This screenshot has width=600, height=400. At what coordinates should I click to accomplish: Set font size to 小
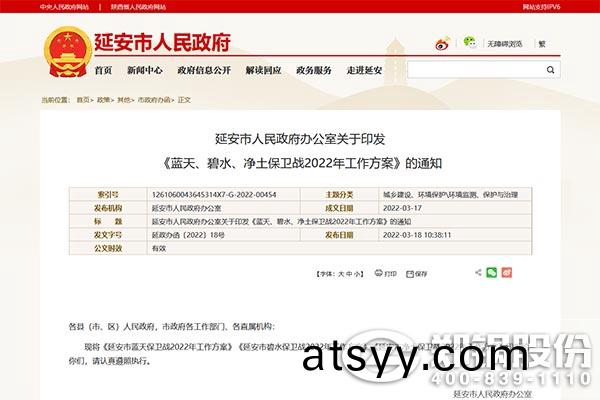pos(357,274)
